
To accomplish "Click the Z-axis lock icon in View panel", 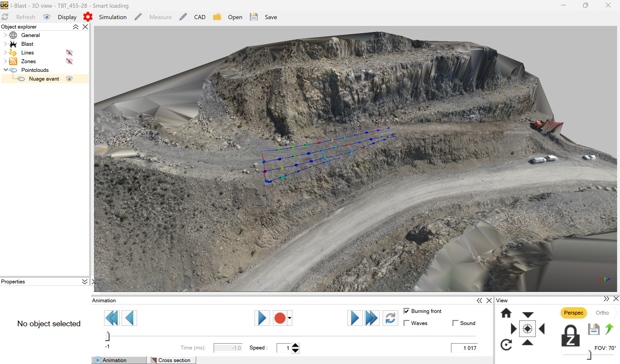I will click(571, 335).
